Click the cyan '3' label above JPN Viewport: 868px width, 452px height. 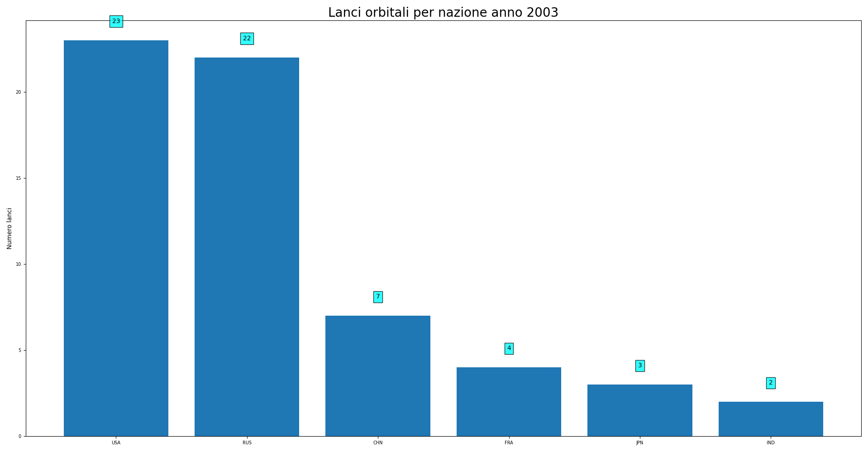point(639,365)
